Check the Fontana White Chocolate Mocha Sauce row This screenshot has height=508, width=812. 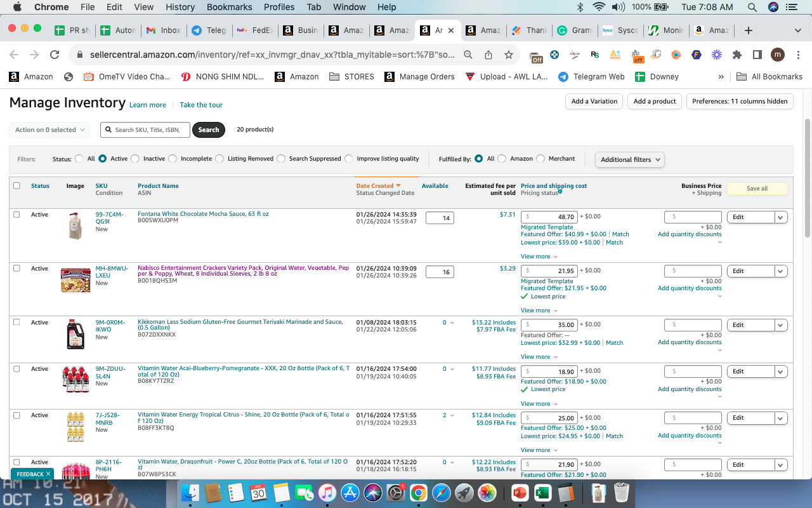click(x=16, y=214)
